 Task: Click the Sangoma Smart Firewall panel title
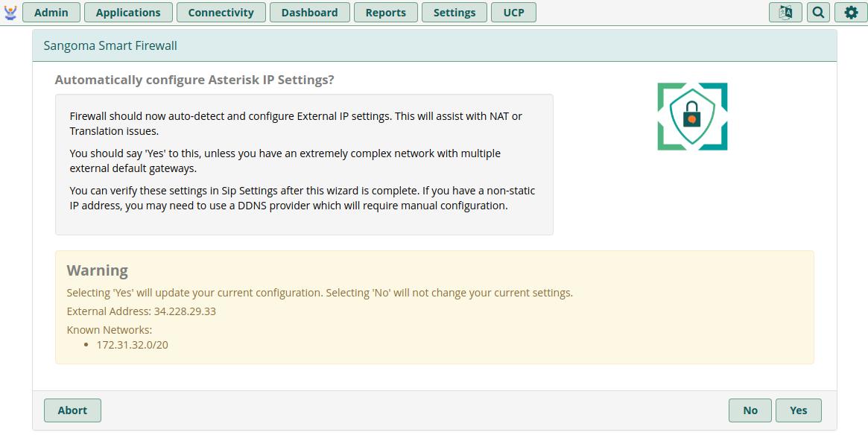[x=110, y=46]
